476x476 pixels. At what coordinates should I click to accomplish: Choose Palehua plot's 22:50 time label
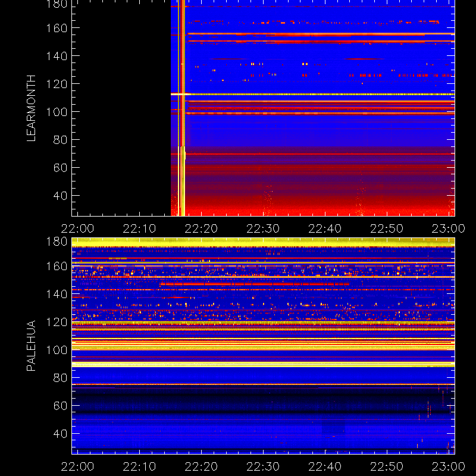tap(387, 466)
